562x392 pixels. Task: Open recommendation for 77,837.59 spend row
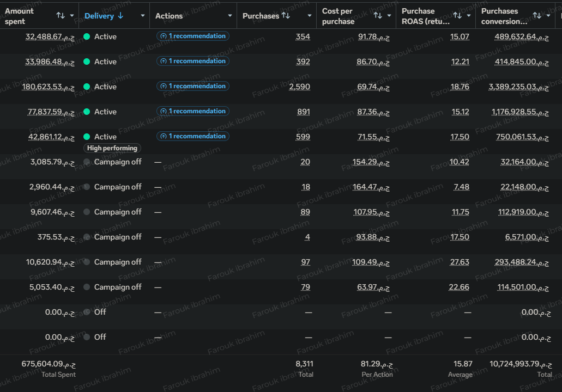click(193, 111)
